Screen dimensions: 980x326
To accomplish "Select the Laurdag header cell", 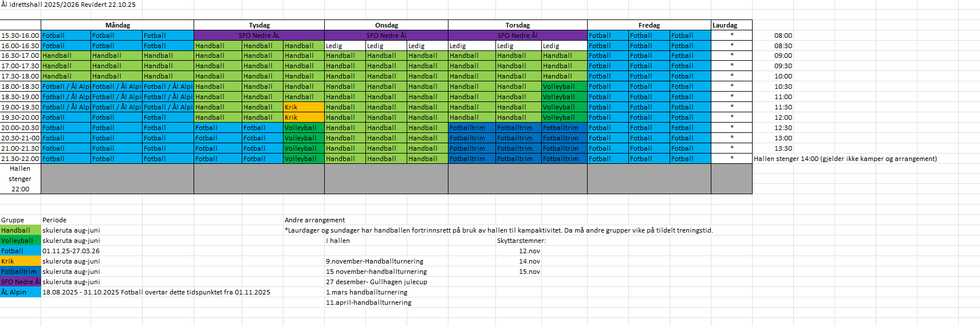I will tap(725, 25).
